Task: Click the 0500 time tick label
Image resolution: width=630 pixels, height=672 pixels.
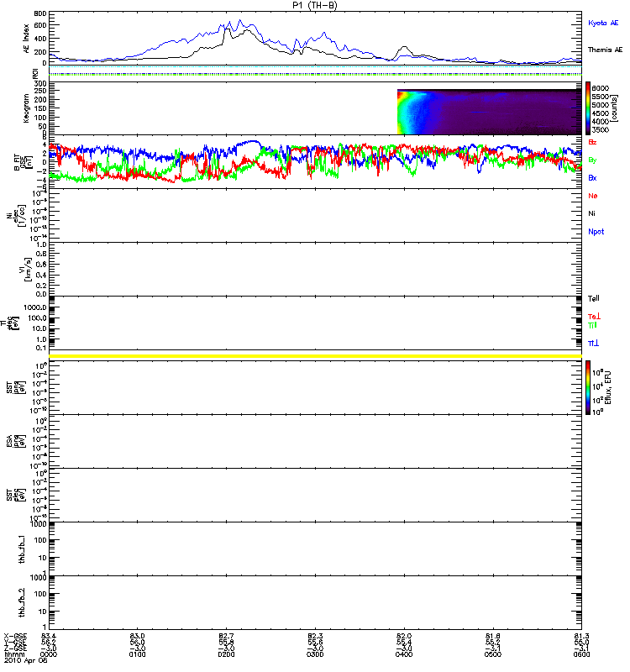Action: point(493,654)
